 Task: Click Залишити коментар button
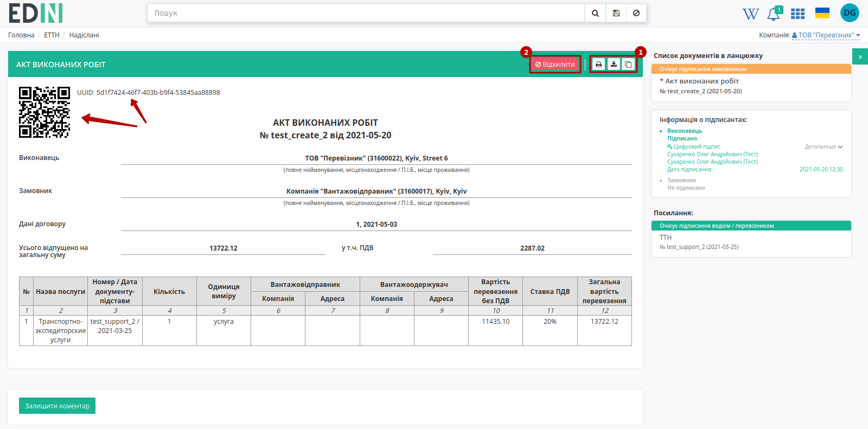point(57,406)
